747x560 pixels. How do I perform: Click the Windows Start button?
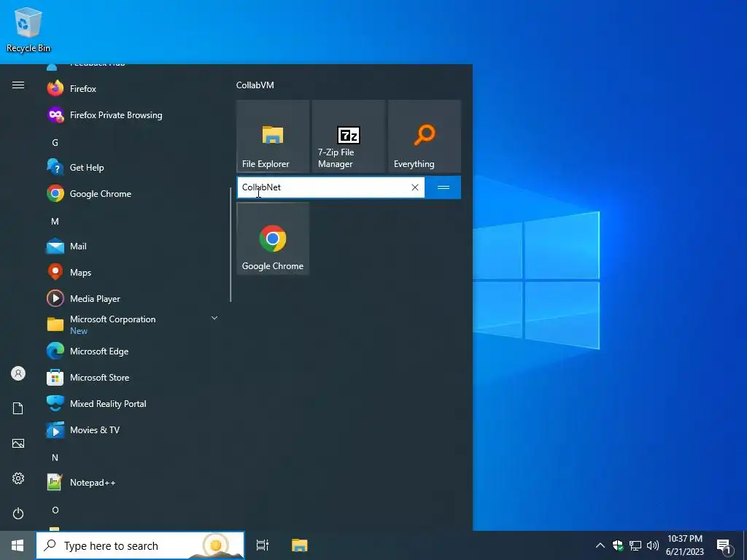(18, 545)
